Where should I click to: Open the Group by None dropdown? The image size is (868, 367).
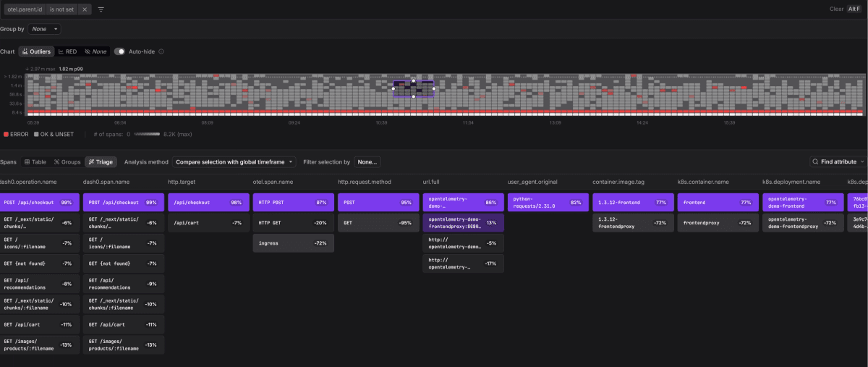tap(44, 29)
